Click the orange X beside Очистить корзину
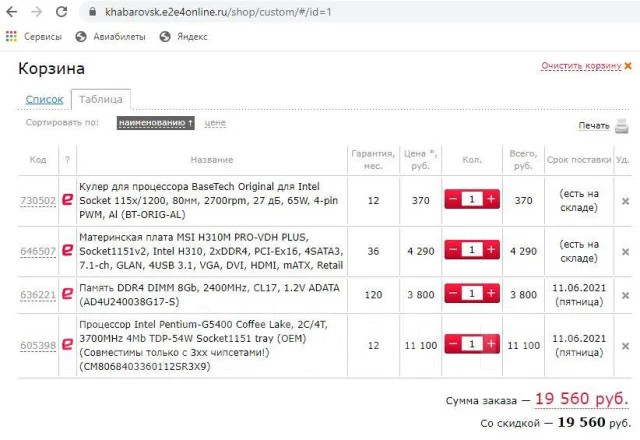Image resolution: width=640 pixels, height=440 pixels. (628, 65)
